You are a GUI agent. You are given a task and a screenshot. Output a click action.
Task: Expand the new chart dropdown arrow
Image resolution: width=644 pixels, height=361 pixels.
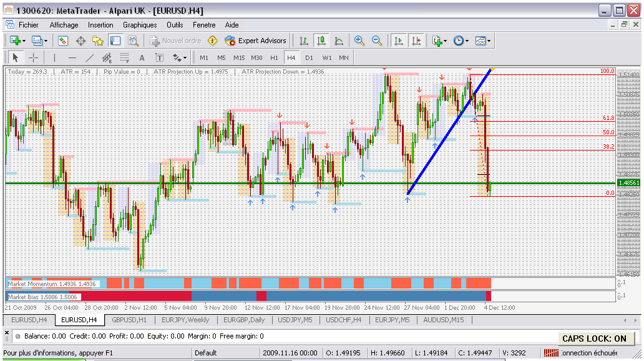(x=24, y=41)
